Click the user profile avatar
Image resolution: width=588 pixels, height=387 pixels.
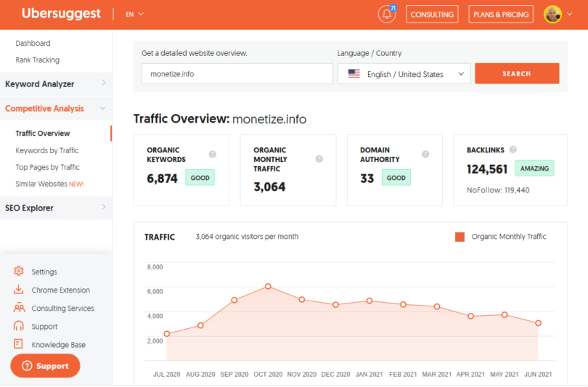coord(552,15)
